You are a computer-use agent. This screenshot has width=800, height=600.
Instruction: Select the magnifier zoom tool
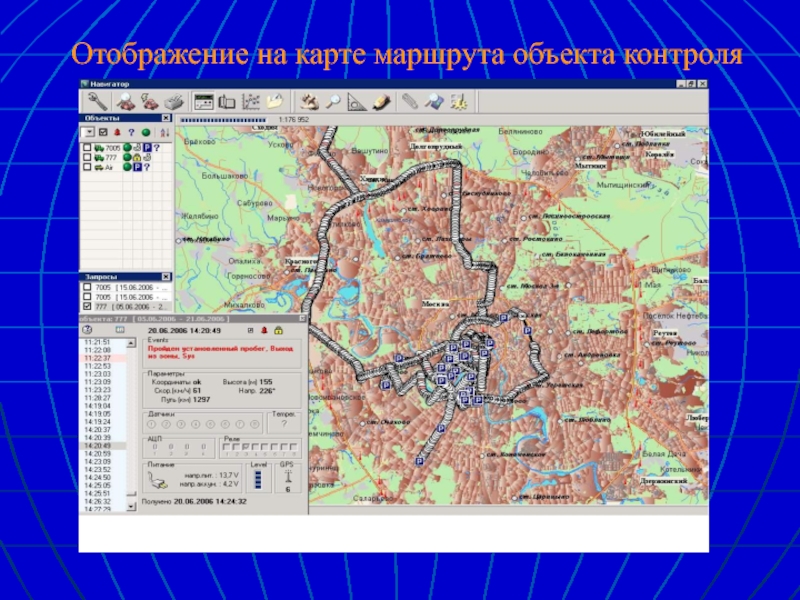pyautogui.click(x=333, y=101)
